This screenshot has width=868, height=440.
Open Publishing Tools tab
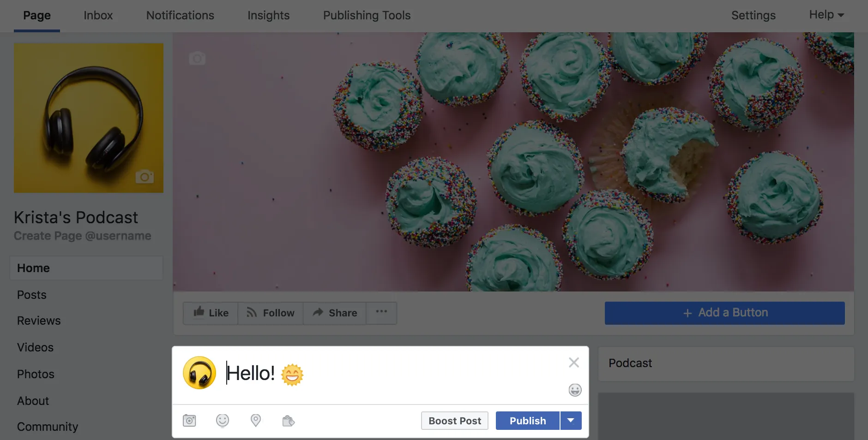(x=367, y=15)
